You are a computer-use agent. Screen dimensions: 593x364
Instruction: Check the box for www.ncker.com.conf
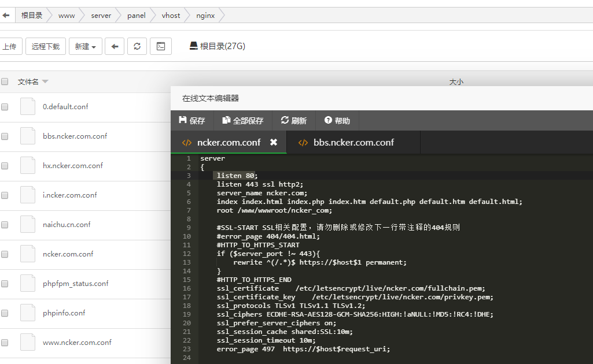tap(5, 343)
